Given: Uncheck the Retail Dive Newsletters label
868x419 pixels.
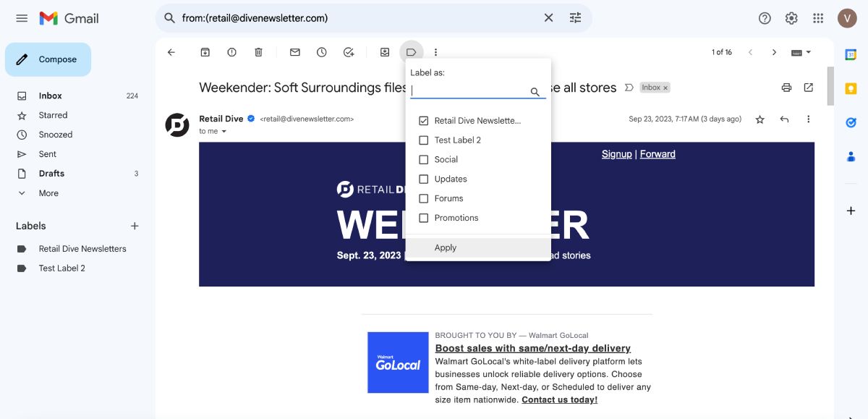Looking at the screenshot, I should coord(423,120).
